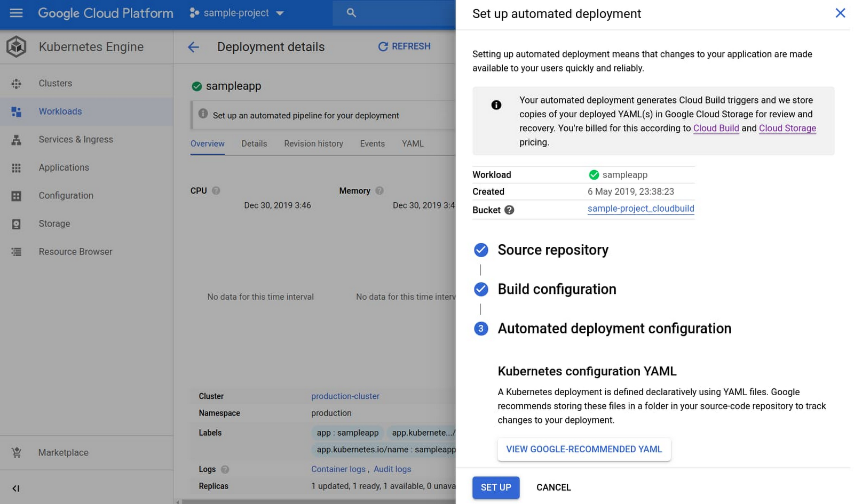Click VIEW GOOGLE-RECOMMENDED YAML button
Image resolution: width=854 pixels, height=504 pixels.
click(x=584, y=449)
